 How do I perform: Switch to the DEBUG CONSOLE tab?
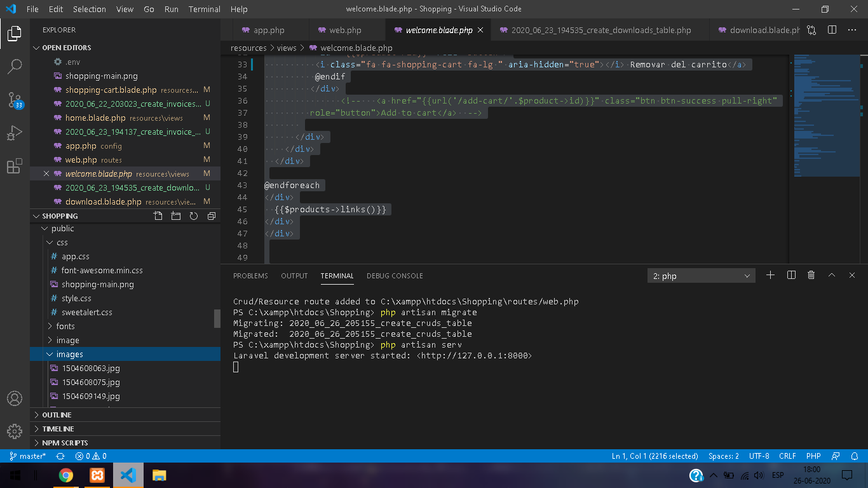click(x=395, y=276)
